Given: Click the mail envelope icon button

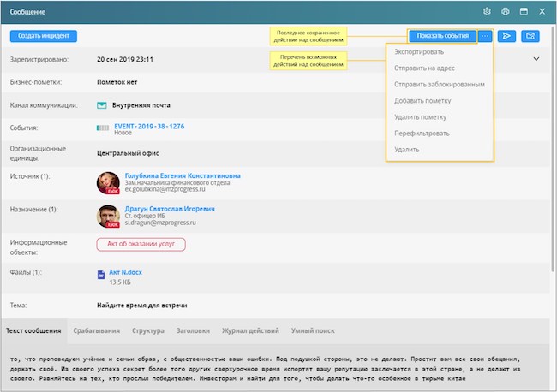Looking at the screenshot, I should click(x=530, y=36).
